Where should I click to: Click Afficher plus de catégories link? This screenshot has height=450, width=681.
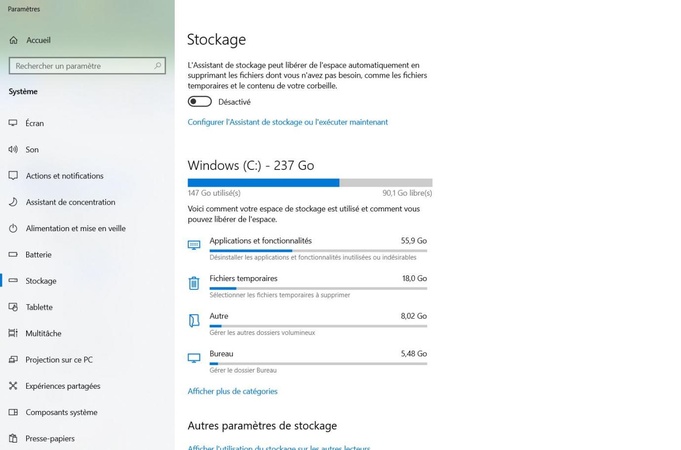pos(232,391)
